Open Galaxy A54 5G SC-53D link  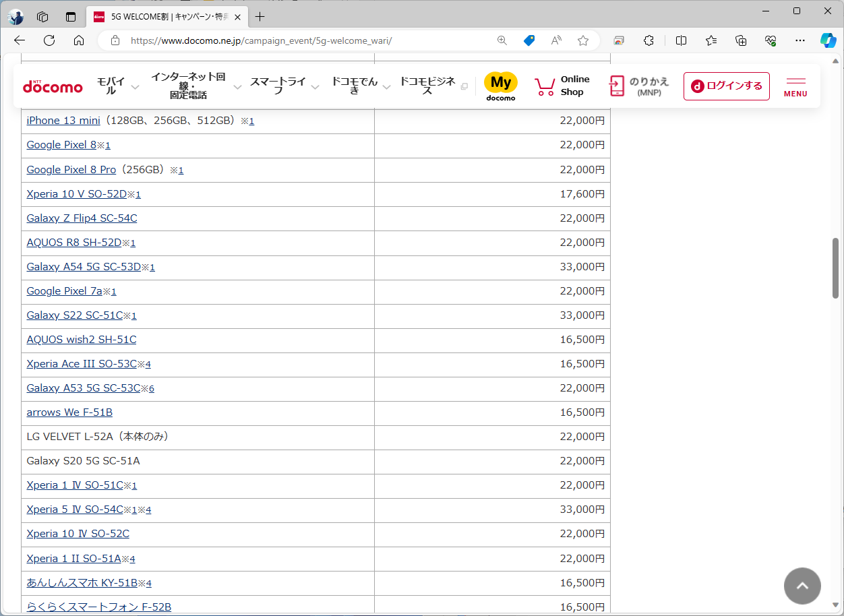tap(84, 267)
